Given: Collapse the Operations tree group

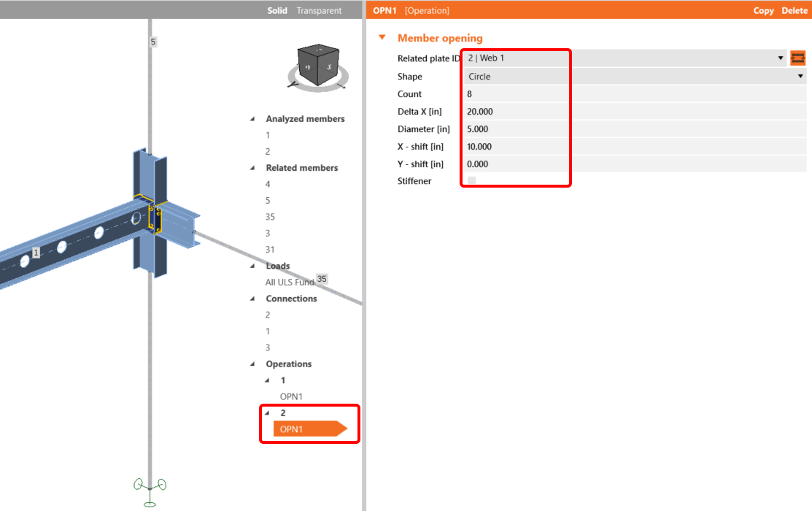Looking at the screenshot, I should [252, 364].
